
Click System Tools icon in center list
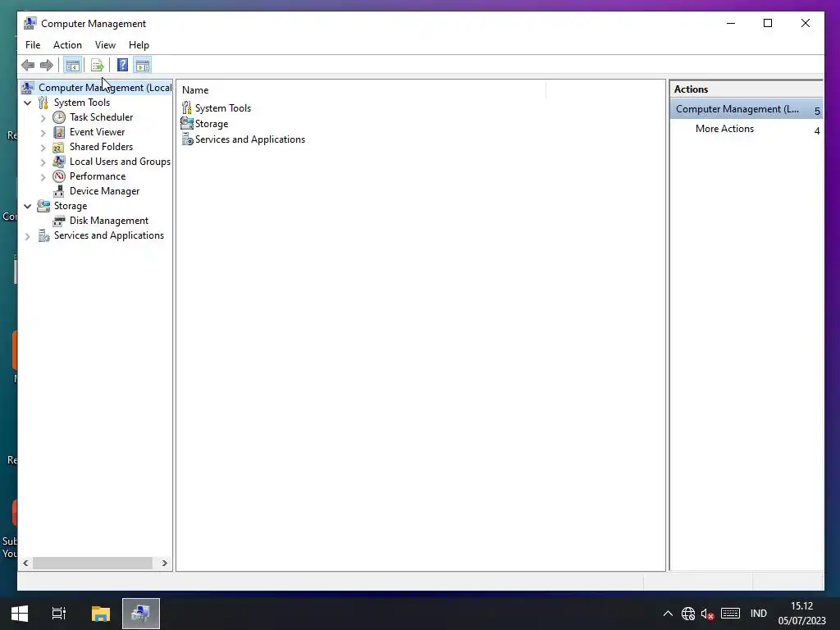coord(187,108)
